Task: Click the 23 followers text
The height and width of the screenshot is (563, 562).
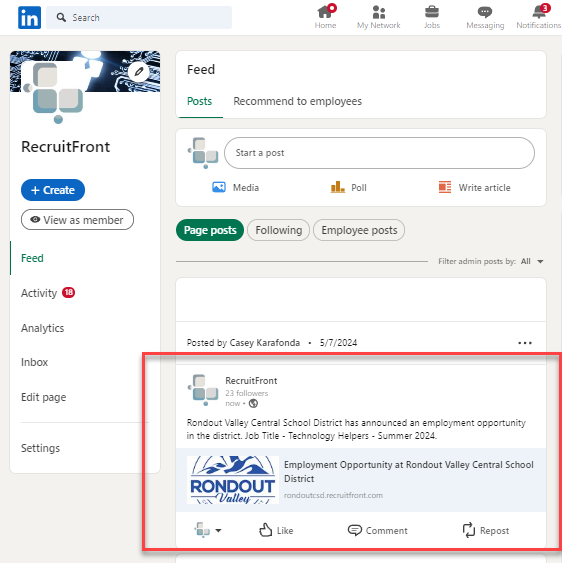Action: [x=247, y=393]
